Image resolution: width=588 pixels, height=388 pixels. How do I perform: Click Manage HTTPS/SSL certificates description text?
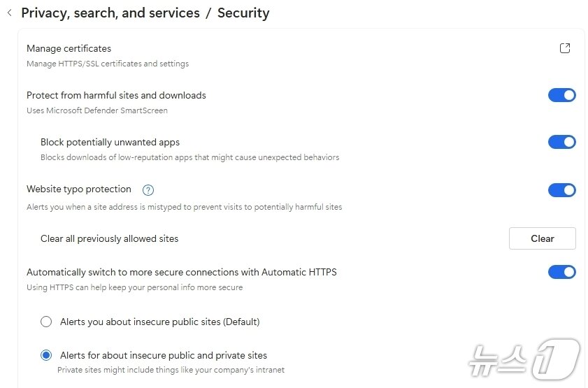coord(108,64)
